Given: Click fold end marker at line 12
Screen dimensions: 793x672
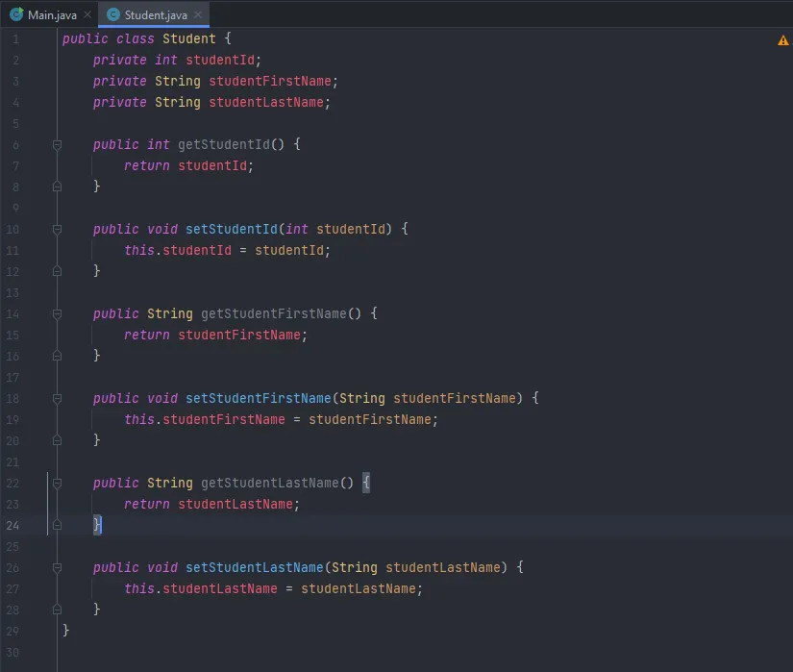Looking at the screenshot, I should (x=57, y=271).
